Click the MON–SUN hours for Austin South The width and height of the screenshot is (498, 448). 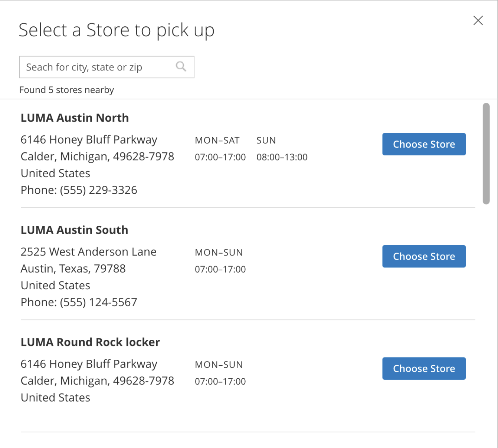220,261
